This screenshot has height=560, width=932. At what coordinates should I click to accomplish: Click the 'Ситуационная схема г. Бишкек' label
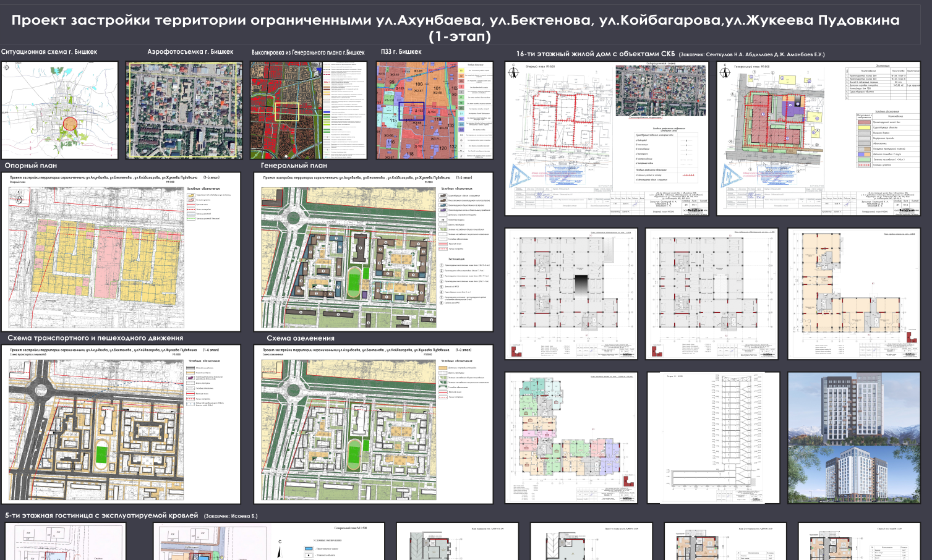(x=49, y=52)
